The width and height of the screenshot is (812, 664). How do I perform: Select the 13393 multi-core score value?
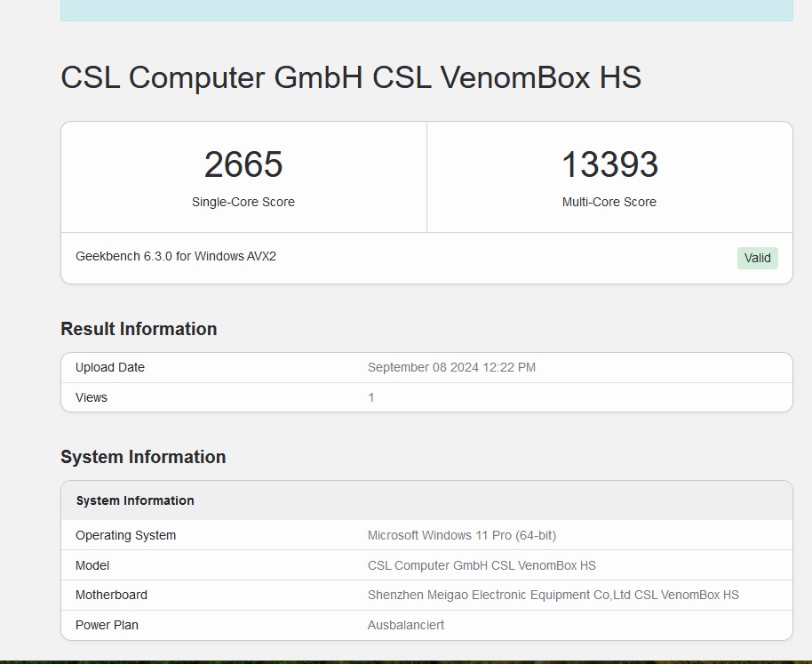[609, 164]
